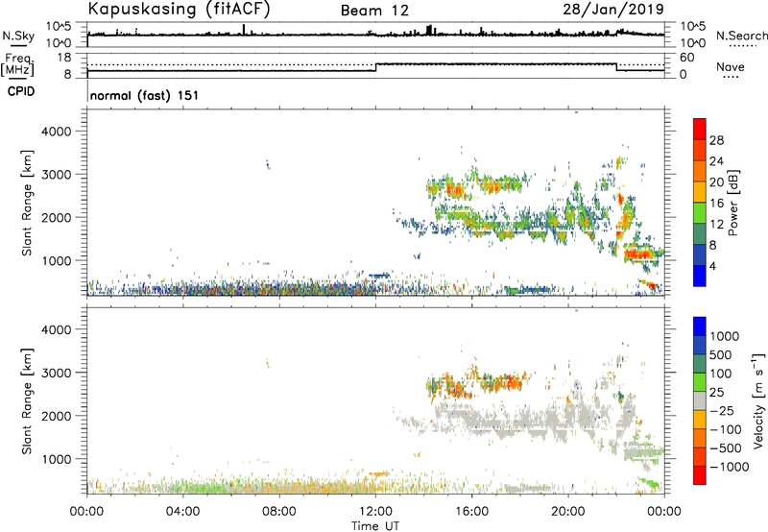This screenshot has height=532, width=768.
Task: Click the '4000' tick of the power panel
Action: [57, 132]
